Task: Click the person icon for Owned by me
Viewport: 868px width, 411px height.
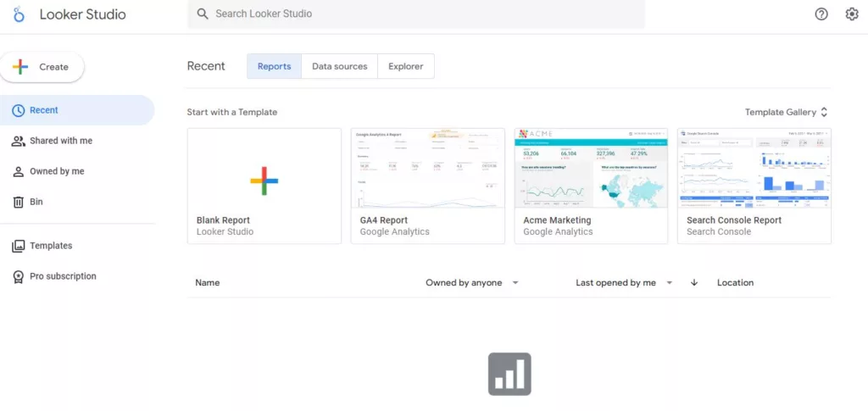Action: 19,171
